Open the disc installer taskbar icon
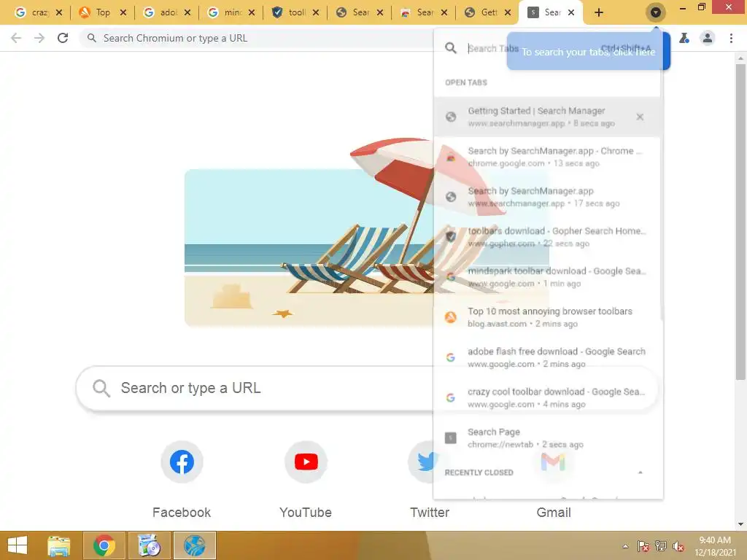This screenshot has width=747, height=560. click(x=149, y=545)
